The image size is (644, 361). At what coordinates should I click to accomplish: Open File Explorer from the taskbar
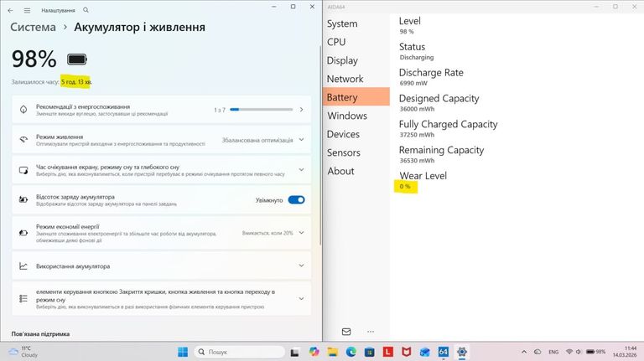[x=333, y=352]
